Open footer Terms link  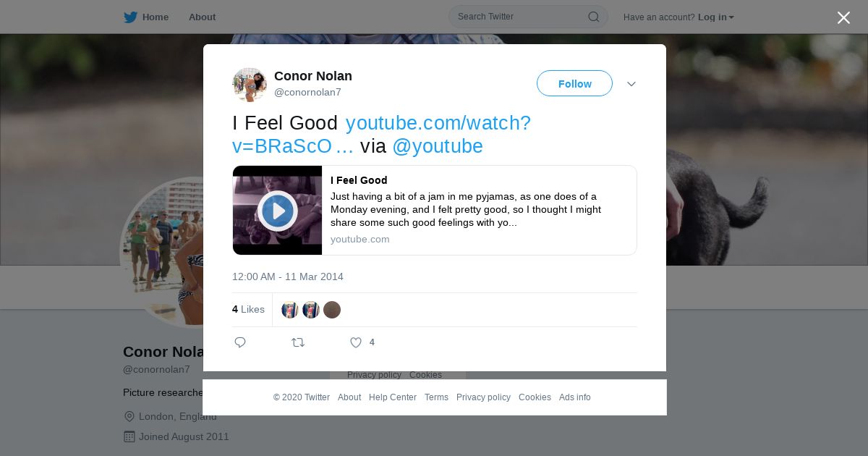pos(436,397)
